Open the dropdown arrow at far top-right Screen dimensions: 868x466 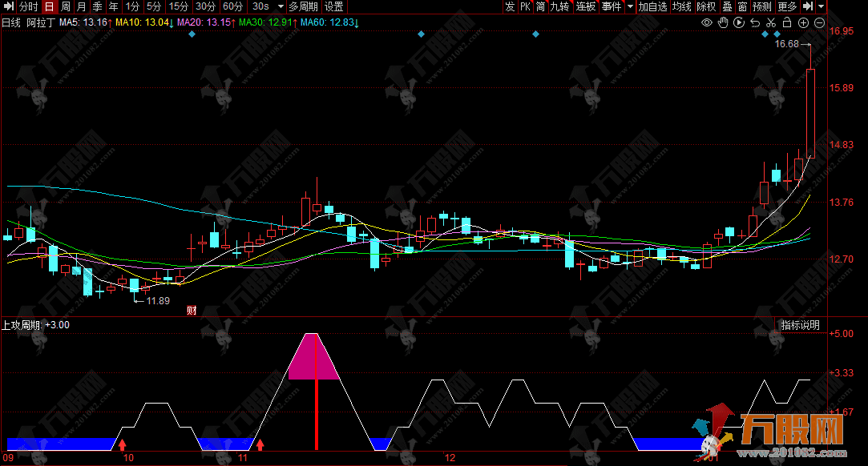[x=822, y=6]
